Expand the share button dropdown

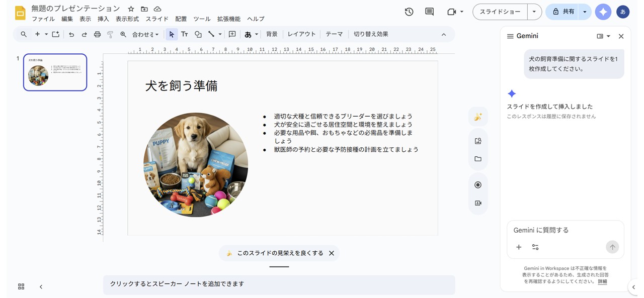(584, 11)
